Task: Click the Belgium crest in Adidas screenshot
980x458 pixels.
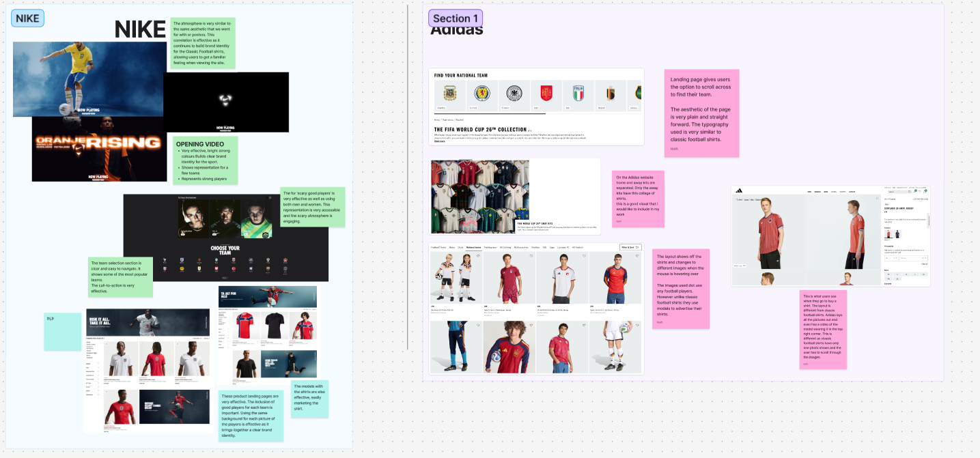Action: [x=610, y=93]
